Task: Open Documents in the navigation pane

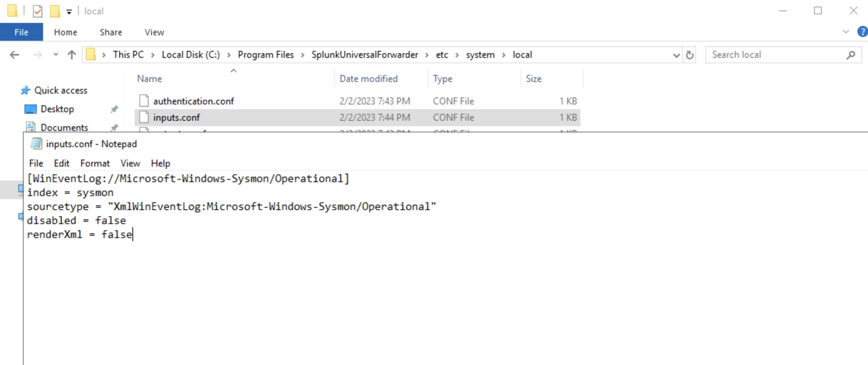Action: pos(64,127)
